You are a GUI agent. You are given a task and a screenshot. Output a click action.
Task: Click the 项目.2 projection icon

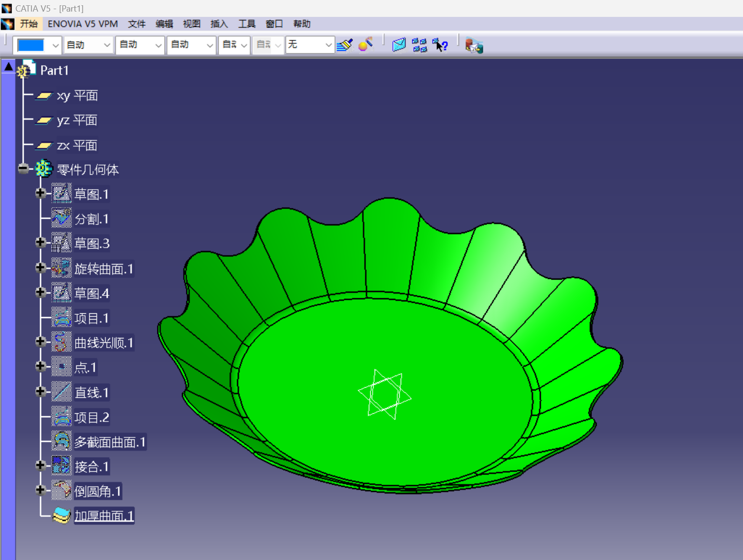(x=61, y=416)
